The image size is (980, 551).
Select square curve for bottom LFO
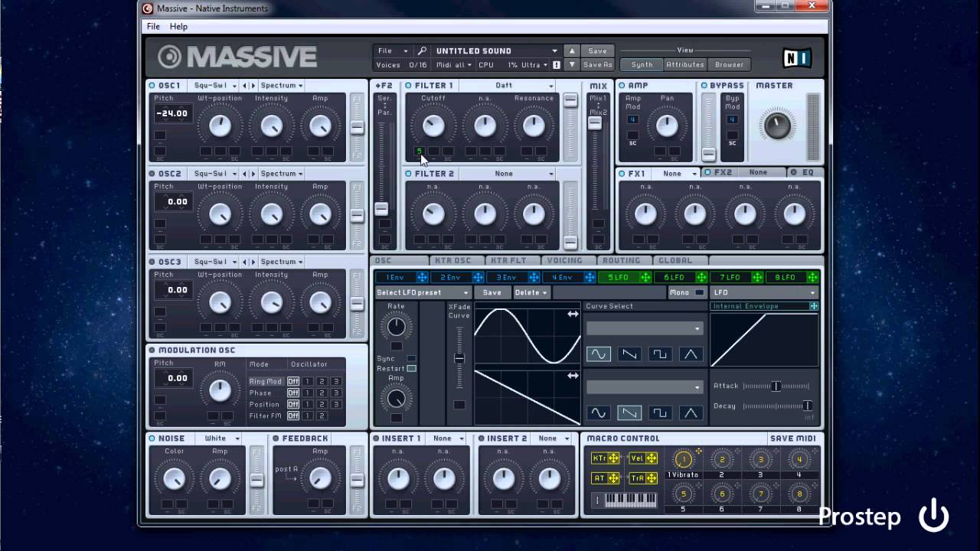coord(660,413)
